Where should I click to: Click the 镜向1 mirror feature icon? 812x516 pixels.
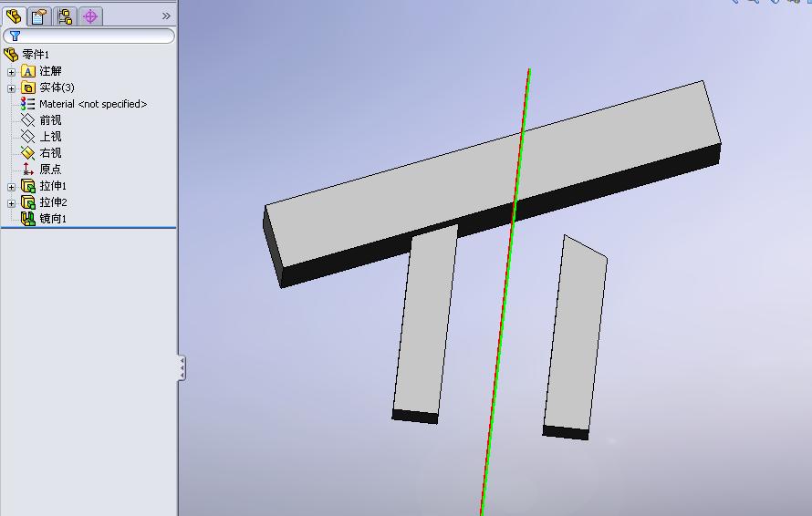[x=28, y=219]
